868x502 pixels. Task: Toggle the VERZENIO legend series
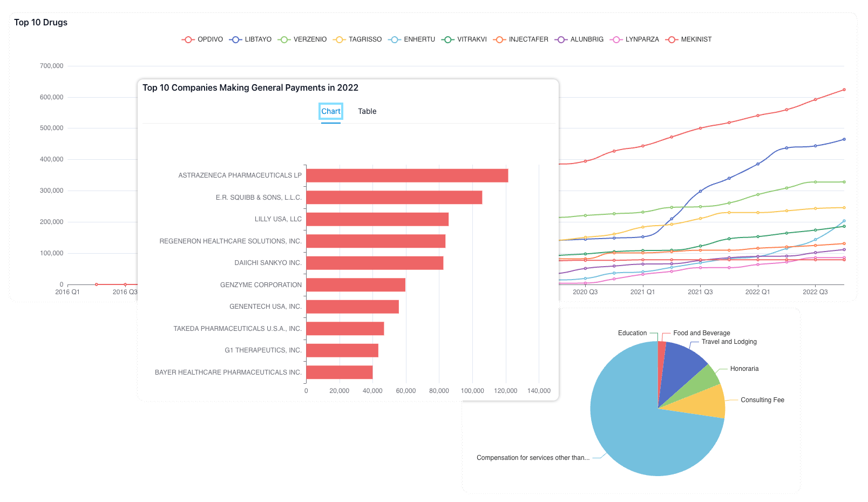[302, 39]
